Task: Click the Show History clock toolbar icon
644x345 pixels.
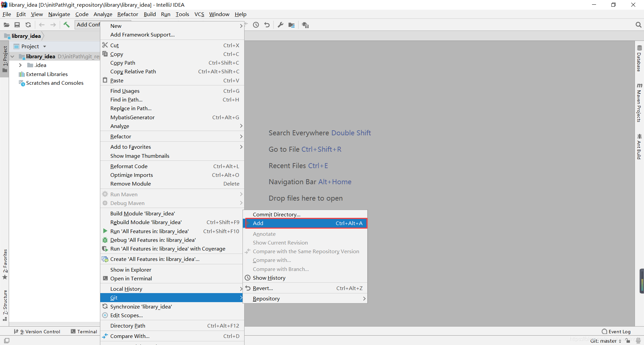Action: pos(256,25)
